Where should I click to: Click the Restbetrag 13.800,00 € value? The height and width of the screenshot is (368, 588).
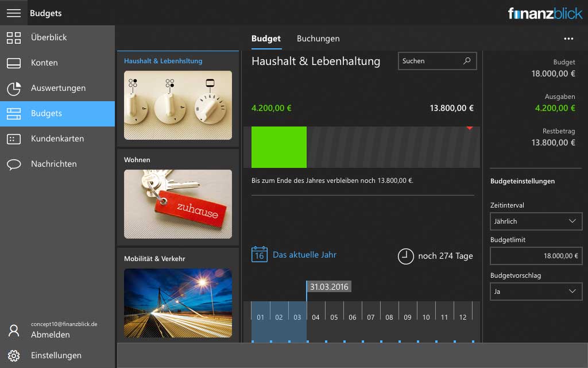point(553,143)
